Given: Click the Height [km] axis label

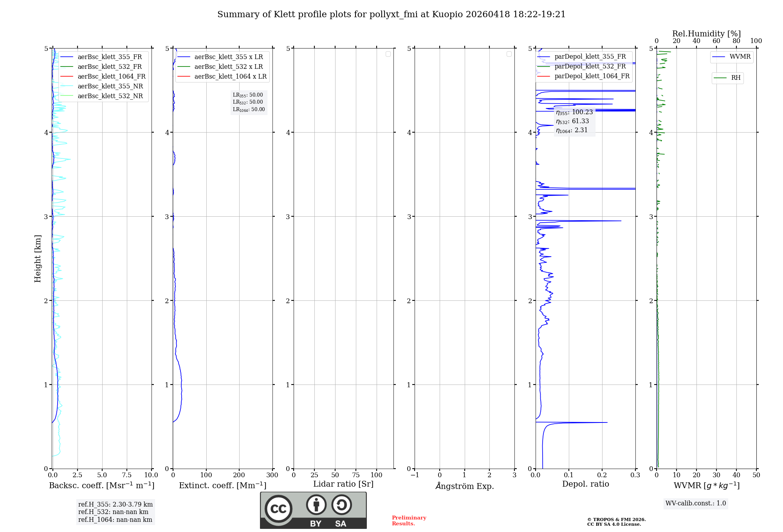Looking at the screenshot, I should pos(38,258).
